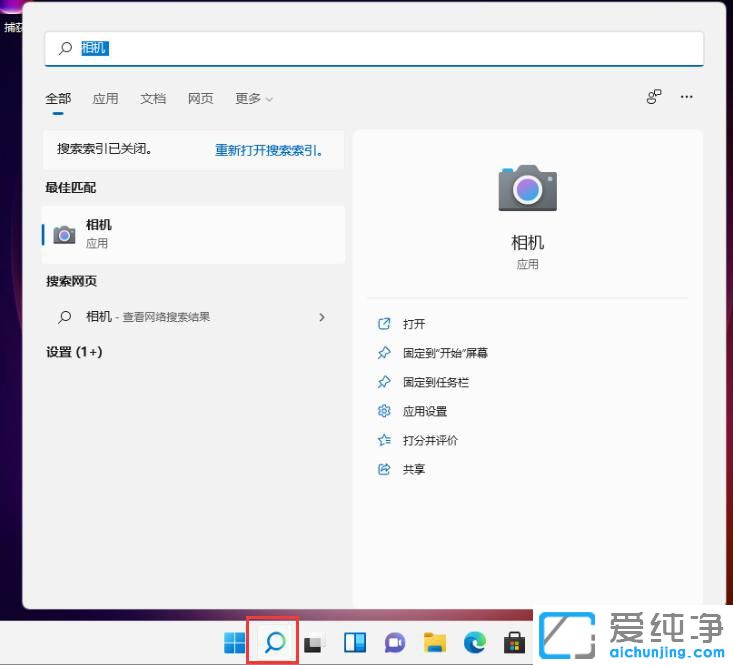Viewport: 733px width, 665px height.
Task: Click 搜索索引已关闭 notice text
Action: pyautogui.click(x=104, y=149)
